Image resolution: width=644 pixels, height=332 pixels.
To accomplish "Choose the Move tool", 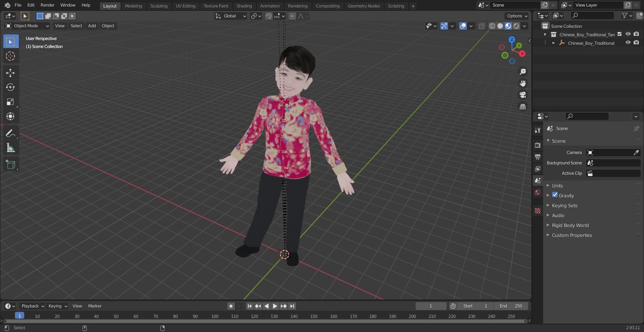I will 10,73.
